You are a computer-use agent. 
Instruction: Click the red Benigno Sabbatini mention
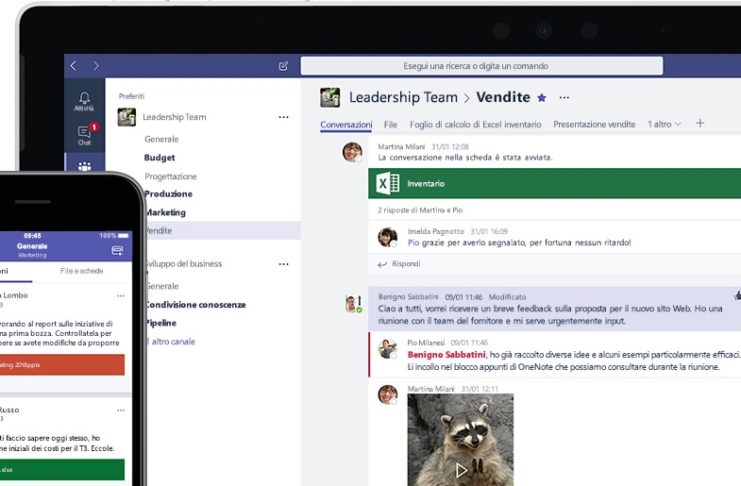(447, 355)
